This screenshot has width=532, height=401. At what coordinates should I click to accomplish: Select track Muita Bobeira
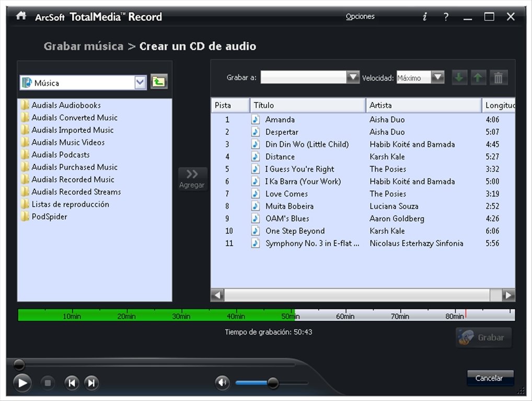[x=290, y=206]
